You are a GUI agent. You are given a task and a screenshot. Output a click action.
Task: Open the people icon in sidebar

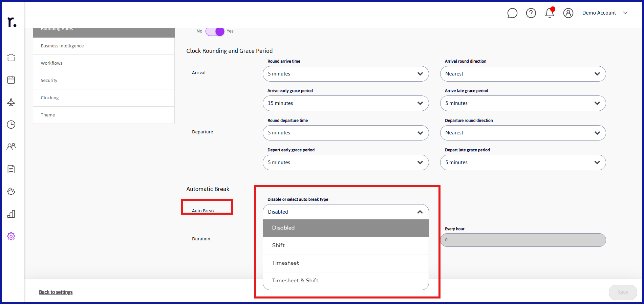tap(11, 147)
